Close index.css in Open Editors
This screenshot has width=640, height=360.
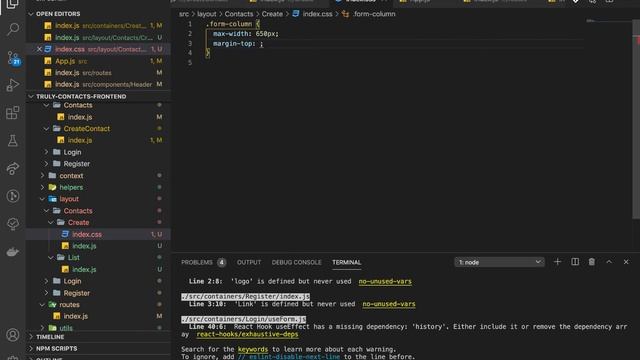pyautogui.click(x=39, y=49)
